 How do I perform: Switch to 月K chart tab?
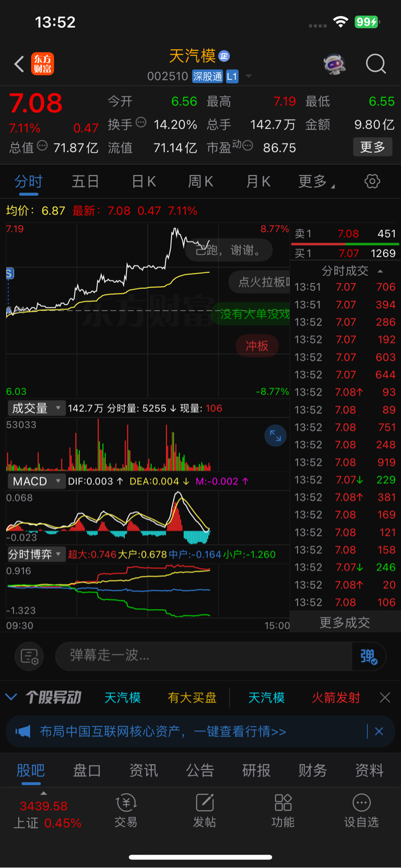pos(258,182)
